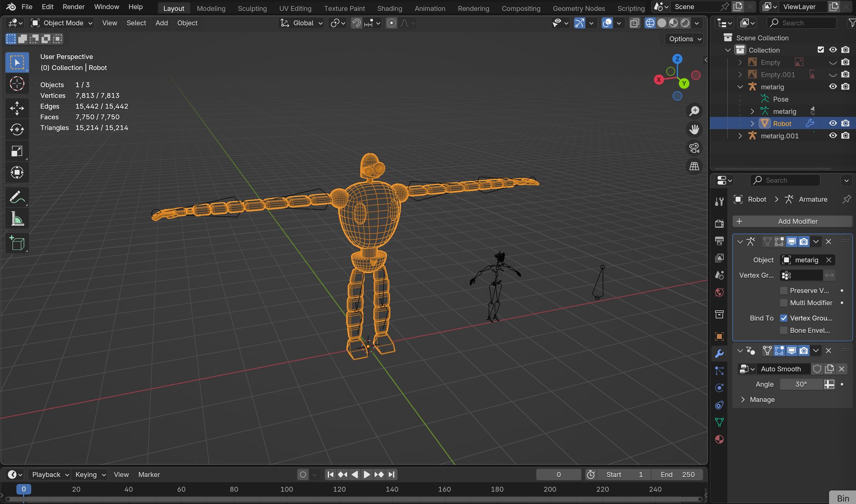The height and width of the screenshot is (504, 856).
Task: Expand the Robot tree item
Action: point(752,124)
